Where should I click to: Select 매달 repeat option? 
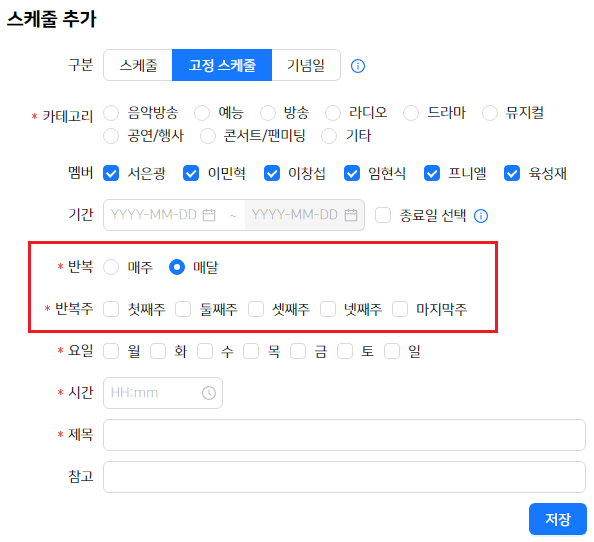pos(177,267)
